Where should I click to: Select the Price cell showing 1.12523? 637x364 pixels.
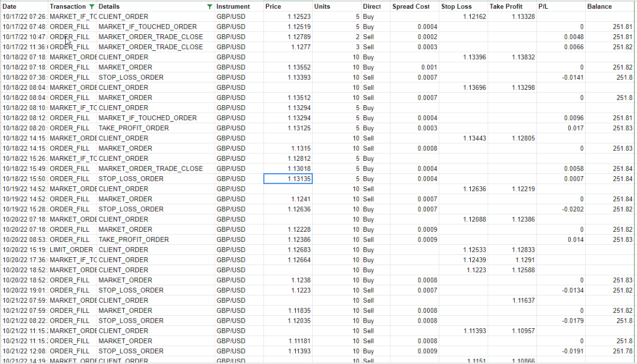click(288, 16)
